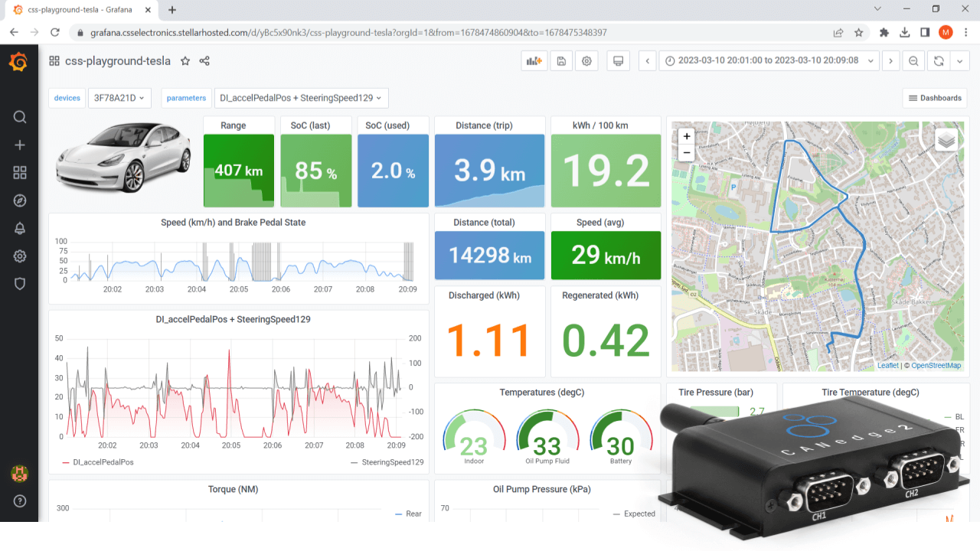Enable TV cycle view mode
The height and width of the screenshot is (551, 980).
(x=617, y=60)
